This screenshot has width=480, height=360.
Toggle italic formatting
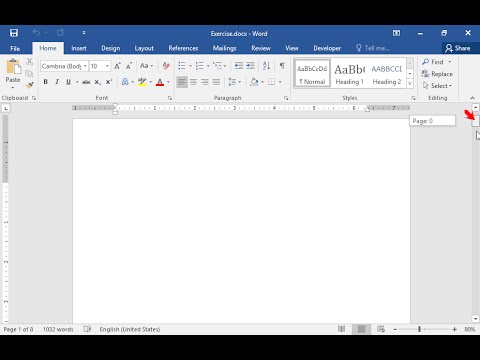point(57,82)
